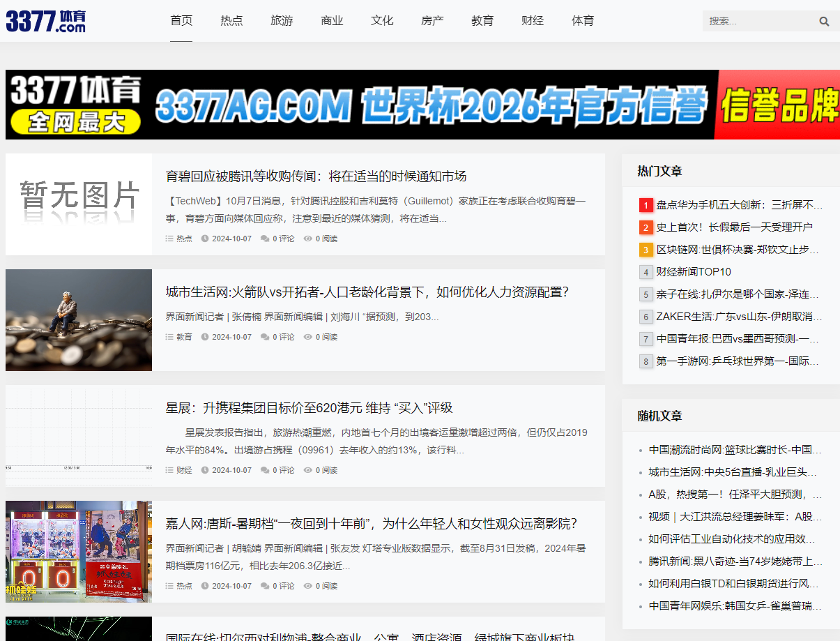Open article 国际在线:切尔西对利物浦
840x641 pixels.
coord(369,637)
